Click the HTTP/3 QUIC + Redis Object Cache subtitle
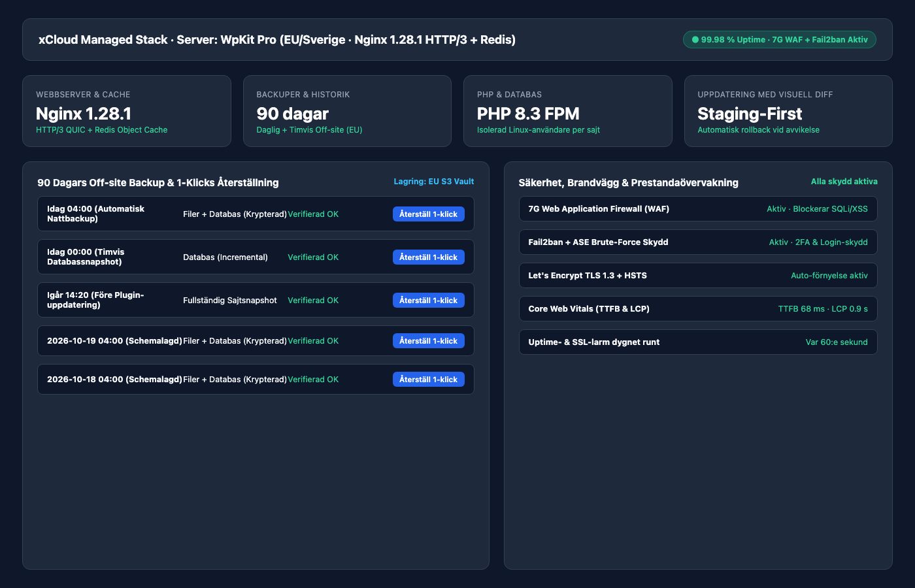915x588 pixels. pyautogui.click(x=101, y=130)
